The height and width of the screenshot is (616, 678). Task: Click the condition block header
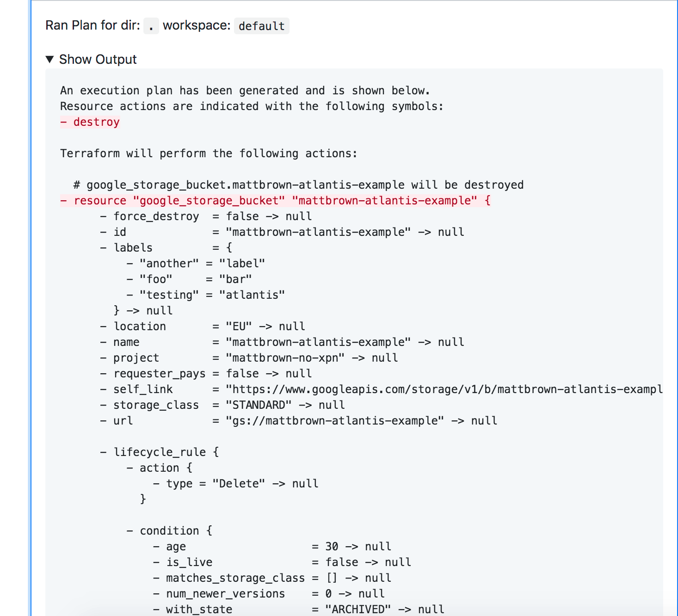(170, 530)
